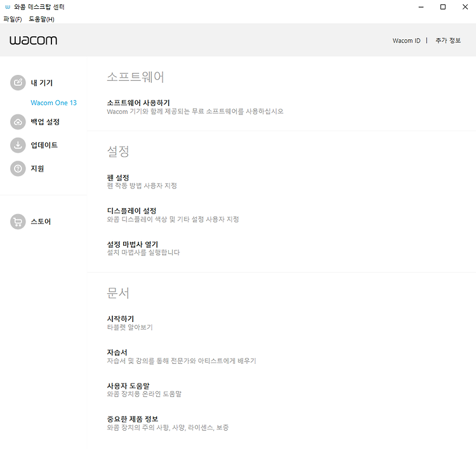Click the 추가 정보 link
Screen dimensions: 476x449
448,41
